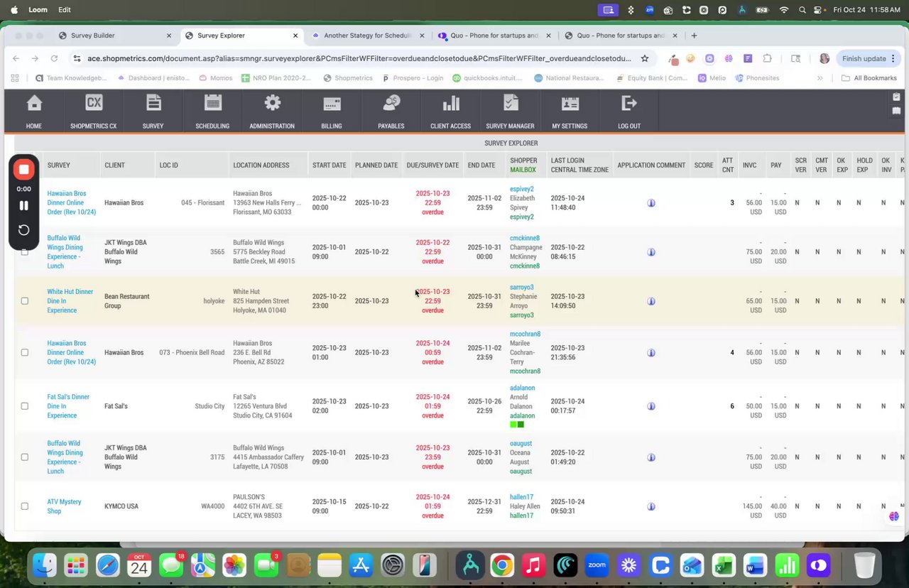
Task: Open a new browser tab
Action: pos(694,36)
